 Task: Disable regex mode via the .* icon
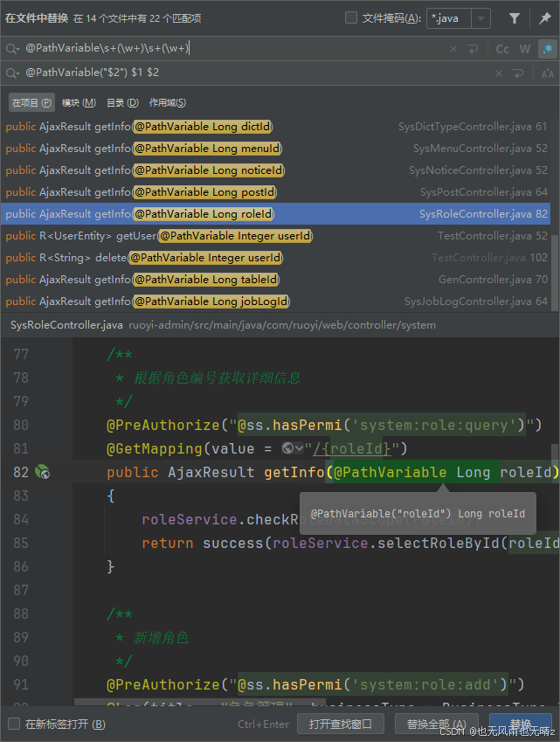[x=548, y=49]
